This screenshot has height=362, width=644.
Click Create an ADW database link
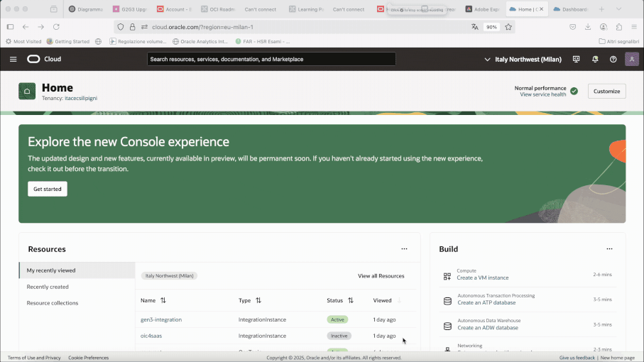(488, 328)
